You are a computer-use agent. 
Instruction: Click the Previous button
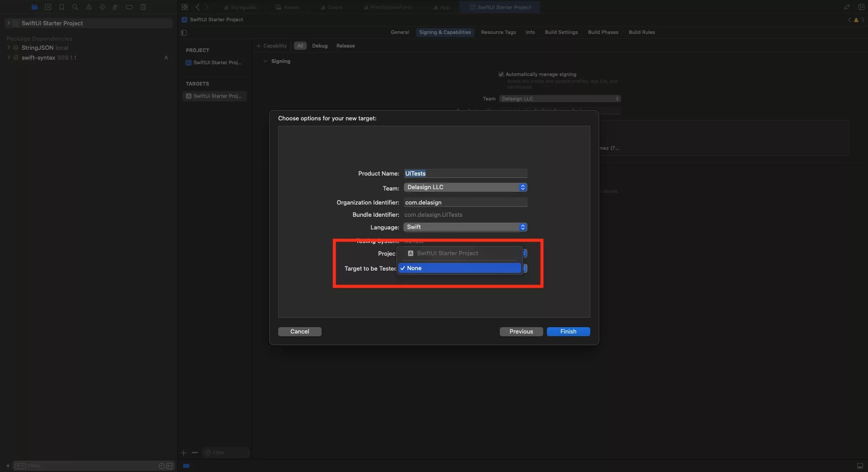click(x=521, y=332)
